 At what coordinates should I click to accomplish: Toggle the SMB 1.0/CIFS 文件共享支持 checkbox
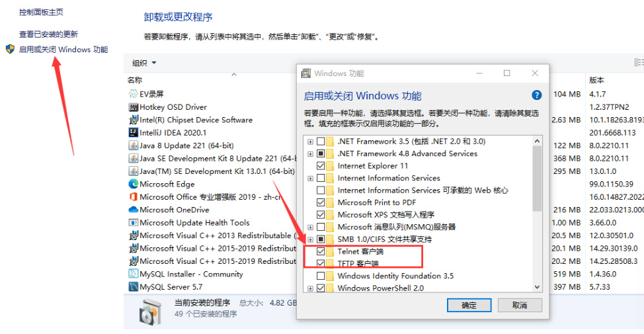[x=321, y=239]
